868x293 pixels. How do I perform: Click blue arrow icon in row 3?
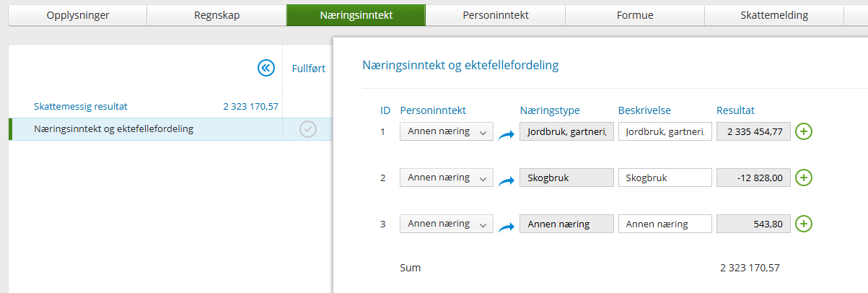pyautogui.click(x=506, y=226)
